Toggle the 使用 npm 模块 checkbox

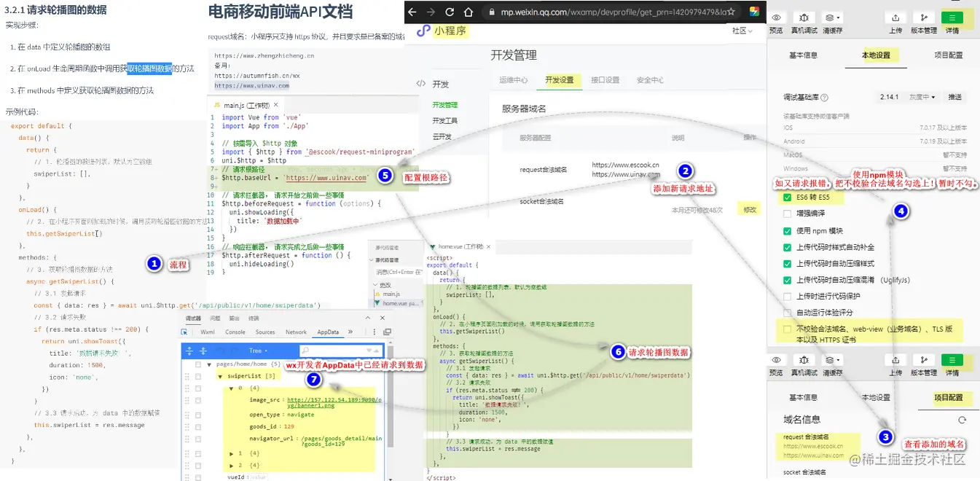[787, 230]
